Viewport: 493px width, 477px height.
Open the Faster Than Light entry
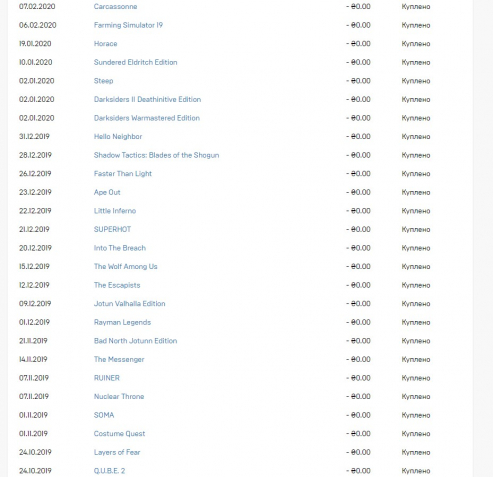(x=123, y=174)
